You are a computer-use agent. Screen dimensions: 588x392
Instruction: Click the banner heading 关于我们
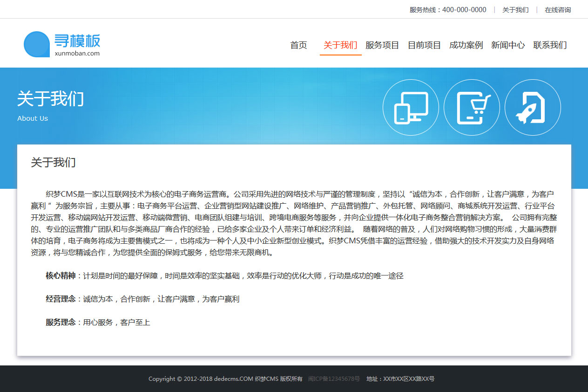click(50, 99)
